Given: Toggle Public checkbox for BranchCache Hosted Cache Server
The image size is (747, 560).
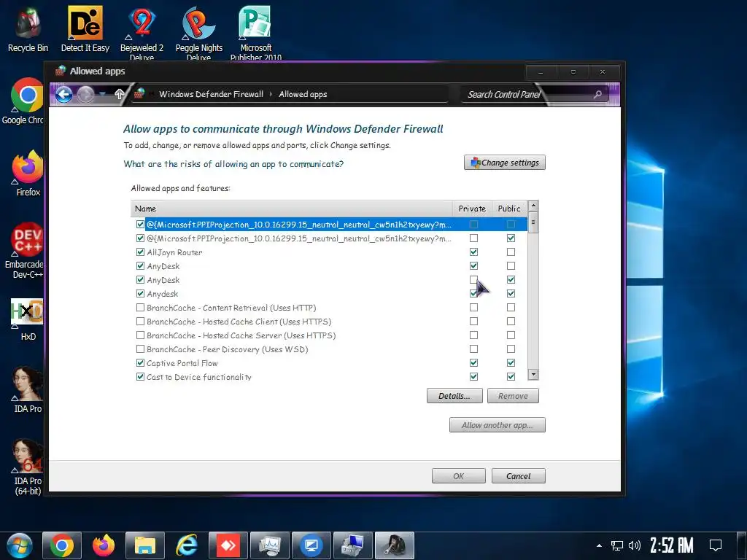Looking at the screenshot, I should pos(511,335).
